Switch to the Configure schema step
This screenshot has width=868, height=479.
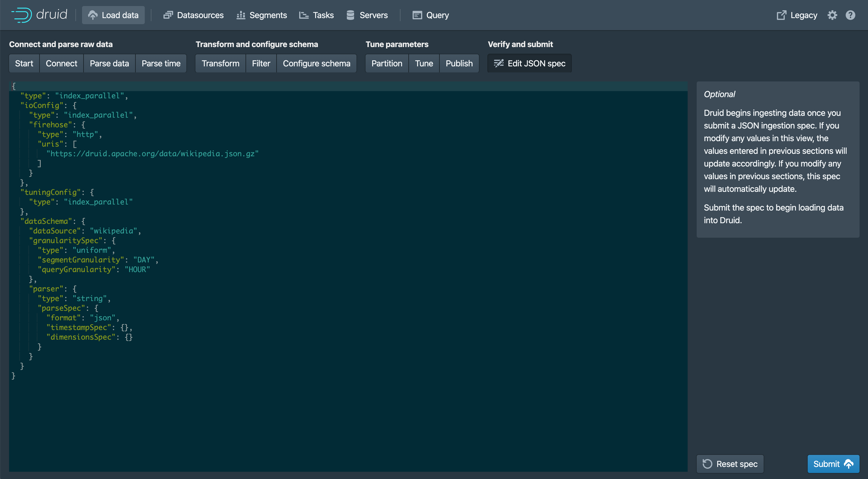tap(316, 63)
